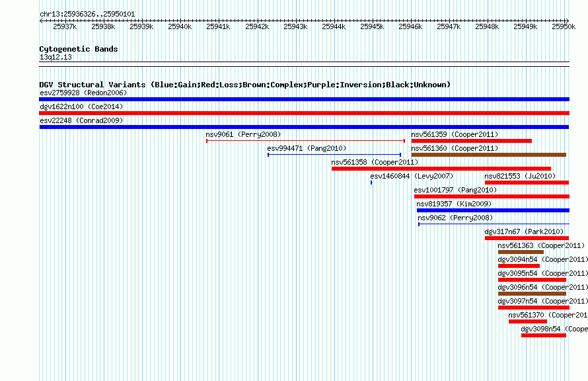Open the nsv561359 (Cooper2011) label

click(455, 134)
